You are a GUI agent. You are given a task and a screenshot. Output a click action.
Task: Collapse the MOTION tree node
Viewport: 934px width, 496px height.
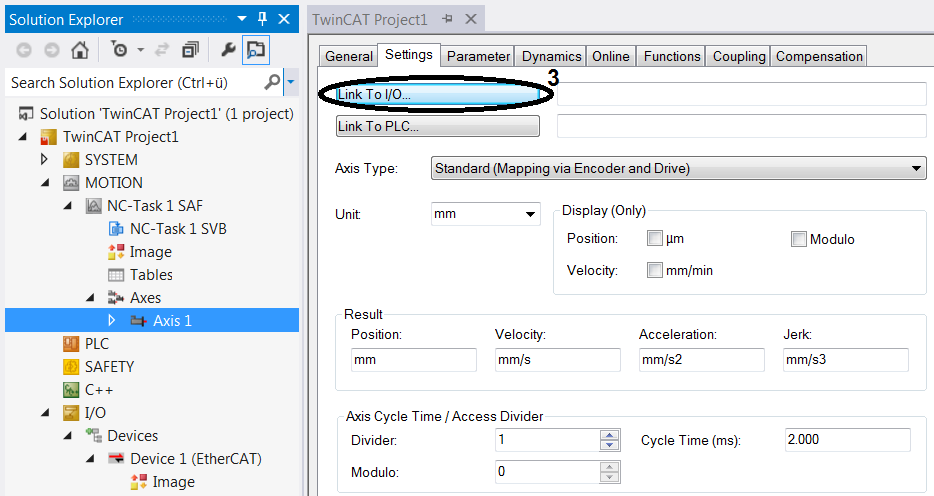coord(45,183)
